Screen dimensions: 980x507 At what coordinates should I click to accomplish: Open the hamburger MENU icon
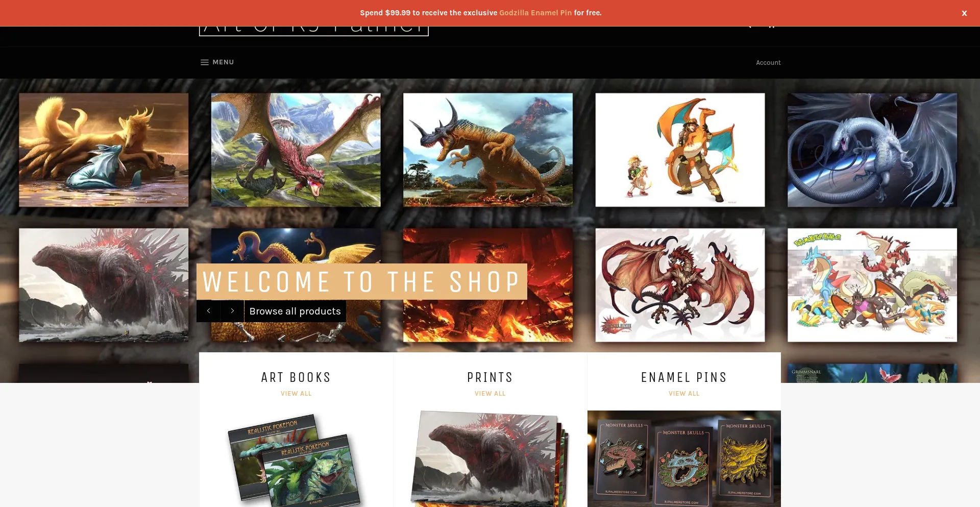pos(205,62)
